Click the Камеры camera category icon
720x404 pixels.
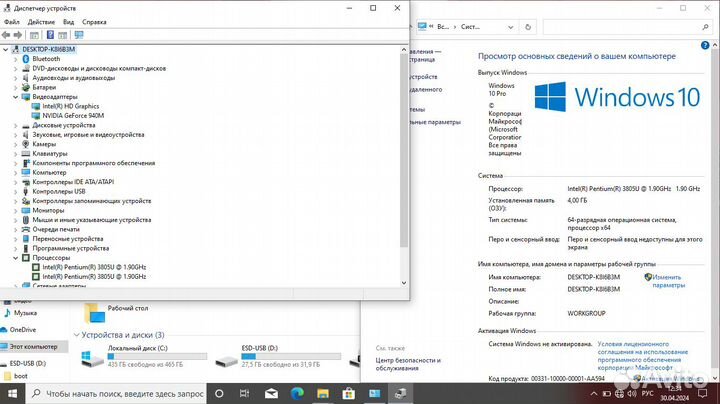point(26,144)
